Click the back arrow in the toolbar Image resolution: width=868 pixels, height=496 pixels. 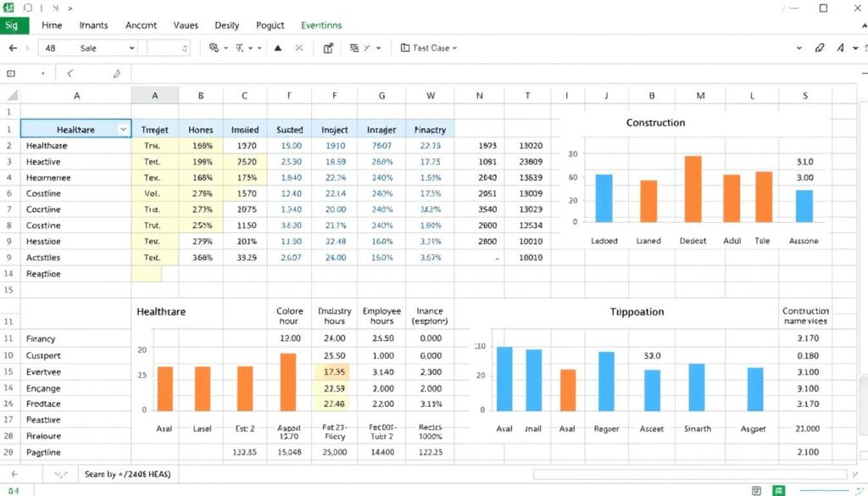pos(13,48)
